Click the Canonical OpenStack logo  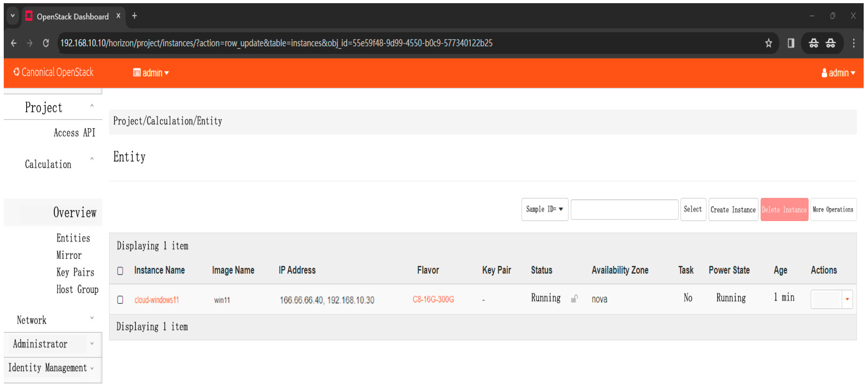53,72
